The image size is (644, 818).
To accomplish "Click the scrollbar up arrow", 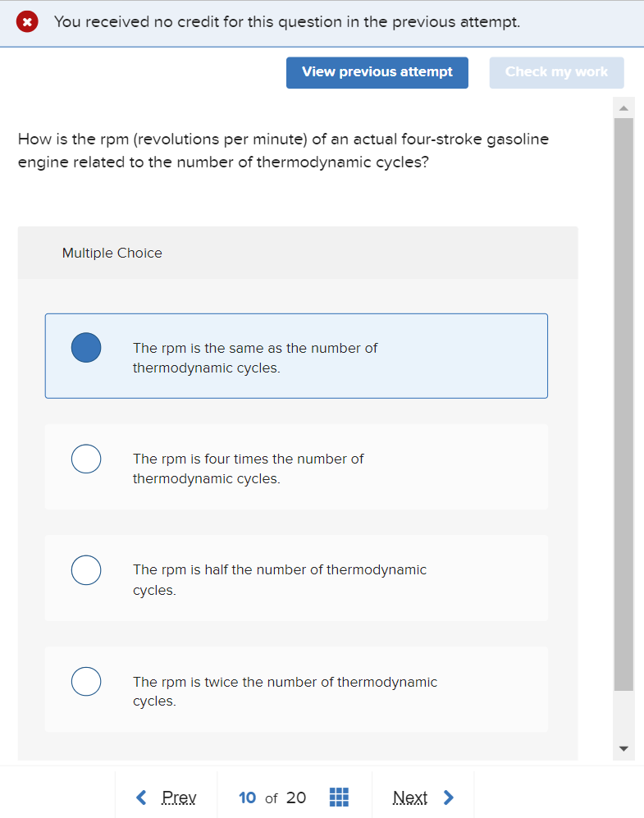I will (623, 106).
